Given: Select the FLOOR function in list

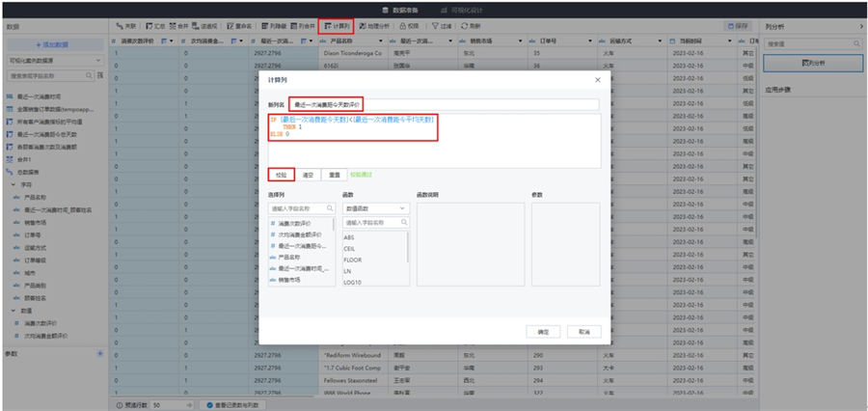Looking at the screenshot, I should 353,260.
